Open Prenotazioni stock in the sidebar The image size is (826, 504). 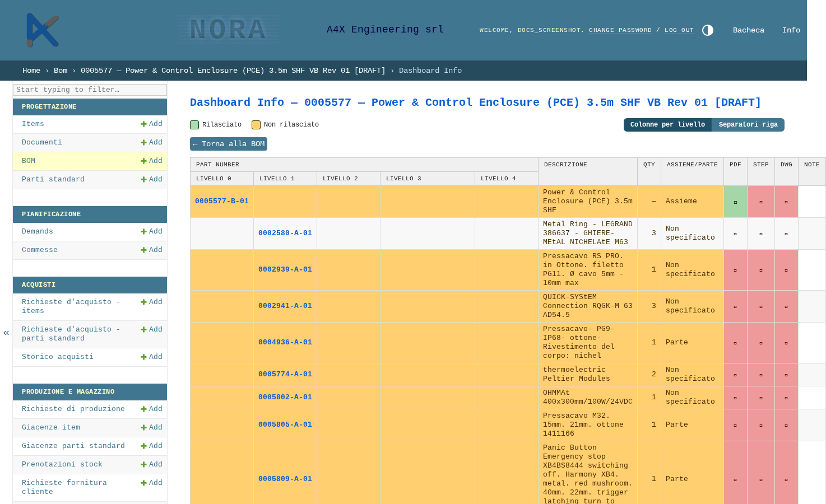coord(62,464)
